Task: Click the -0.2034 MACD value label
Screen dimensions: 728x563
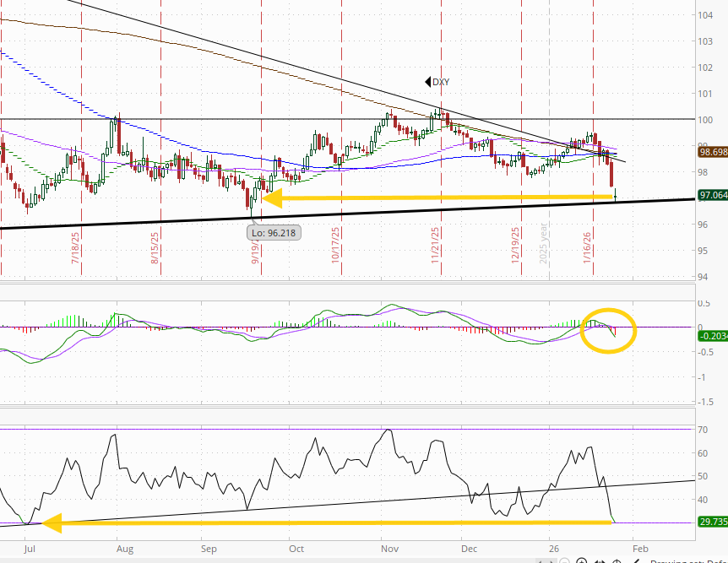Action: (713, 336)
